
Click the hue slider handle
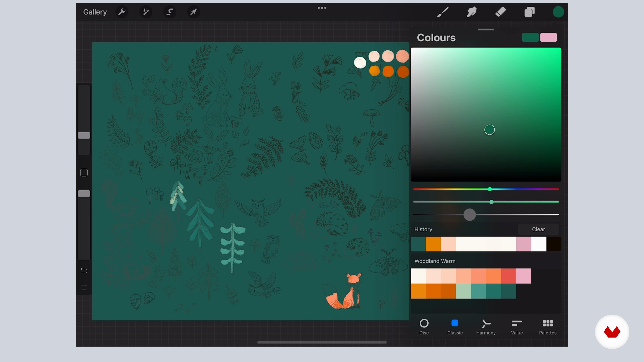tap(490, 189)
